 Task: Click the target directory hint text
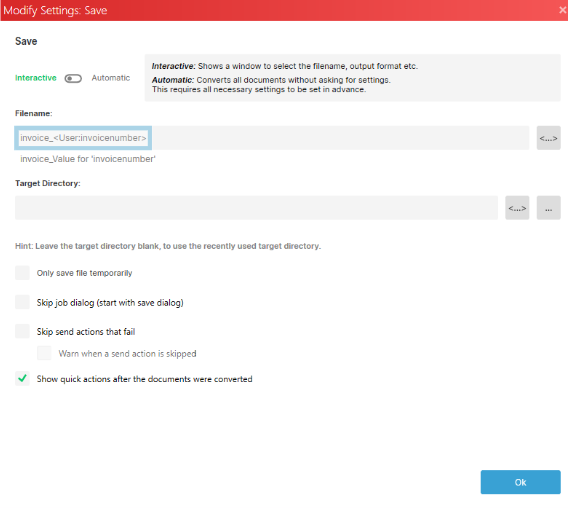[168, 246]
